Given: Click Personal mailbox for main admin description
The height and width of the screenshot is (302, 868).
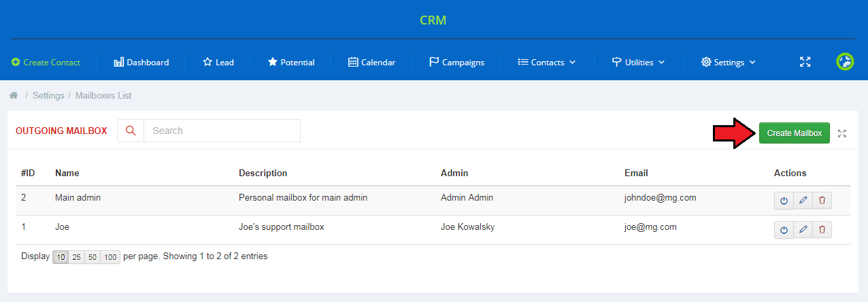Looking at the screenshot, I should 303,198.
